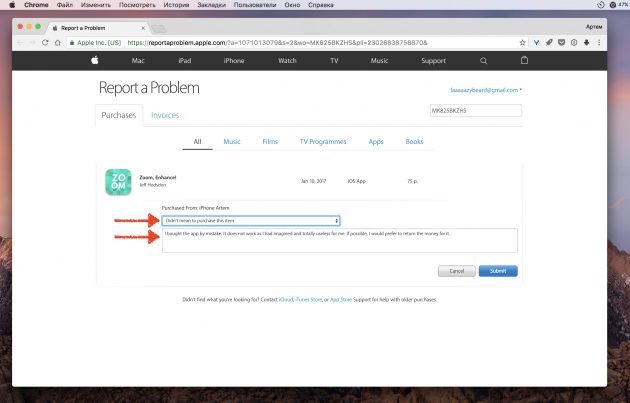Image resolution: width=630 pixels, height=403 pixels.
Task: Click the green secure lock icon
Action: (65, 43)
